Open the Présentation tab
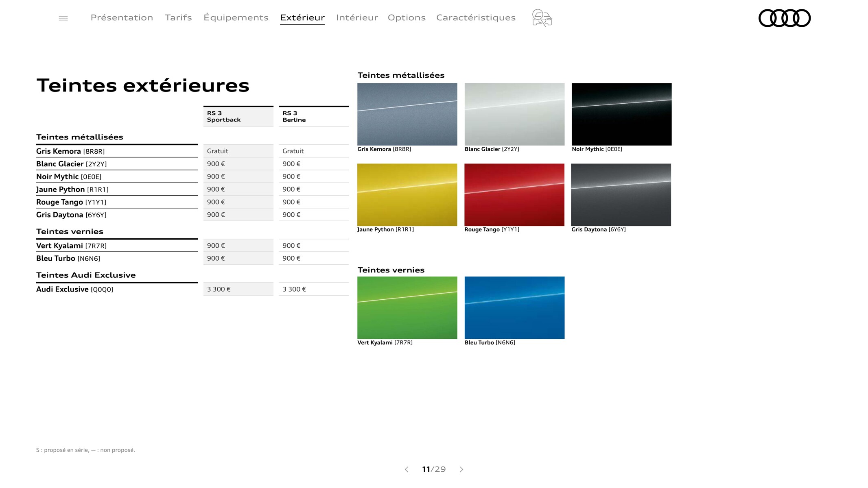This screenshot has width=868, height=488. pos(122,17)
